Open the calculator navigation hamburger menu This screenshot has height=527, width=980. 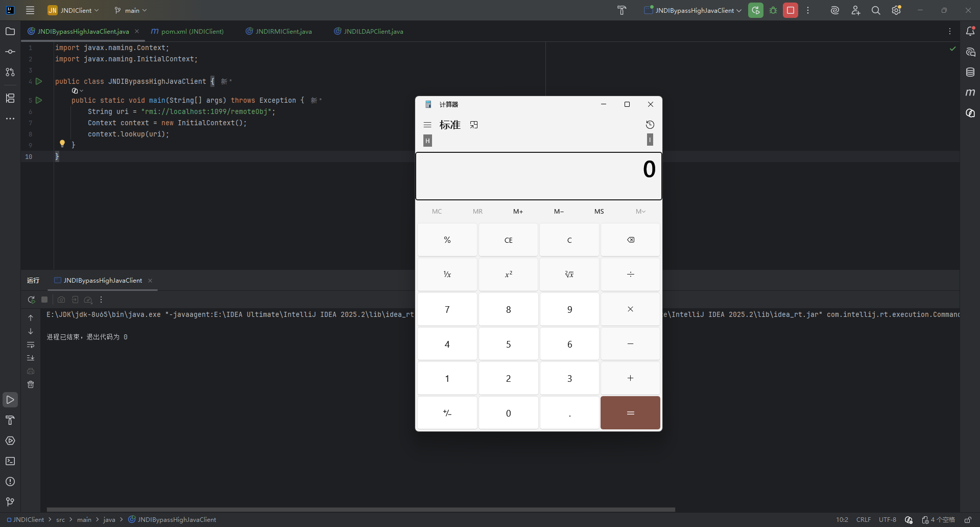coord(427,125)
